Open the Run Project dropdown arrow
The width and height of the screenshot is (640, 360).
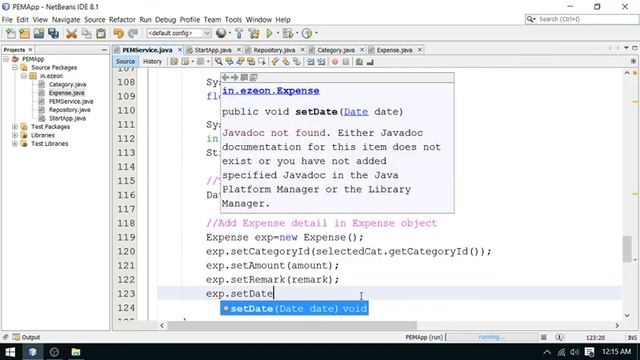[x=278, y=33]
